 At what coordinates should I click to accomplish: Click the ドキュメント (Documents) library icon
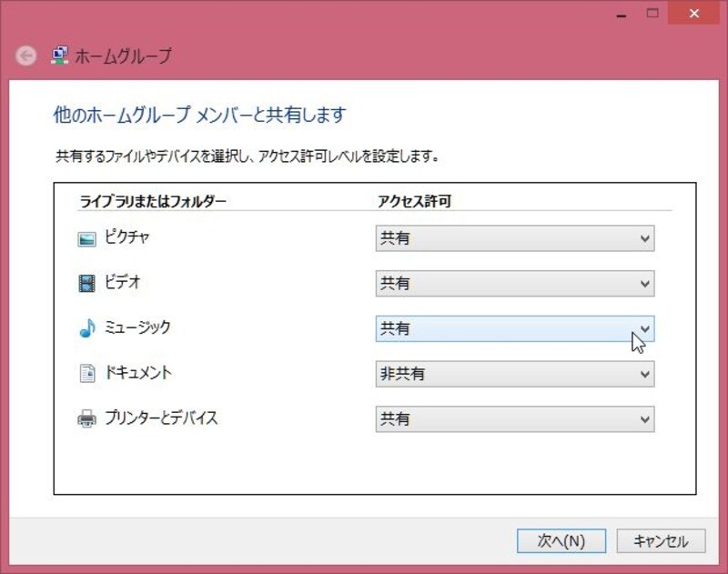[x=86, y=374]
